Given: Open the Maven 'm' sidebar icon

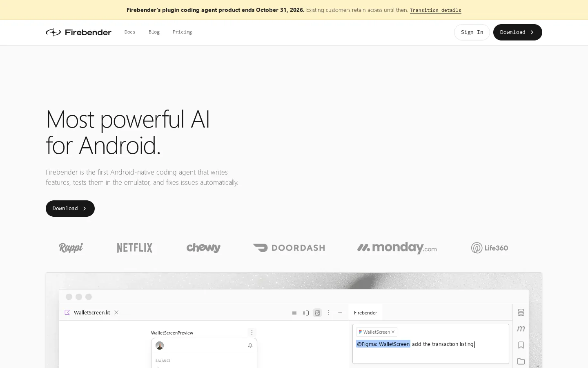Looking at the screenshot, I should tap(521, 329).
